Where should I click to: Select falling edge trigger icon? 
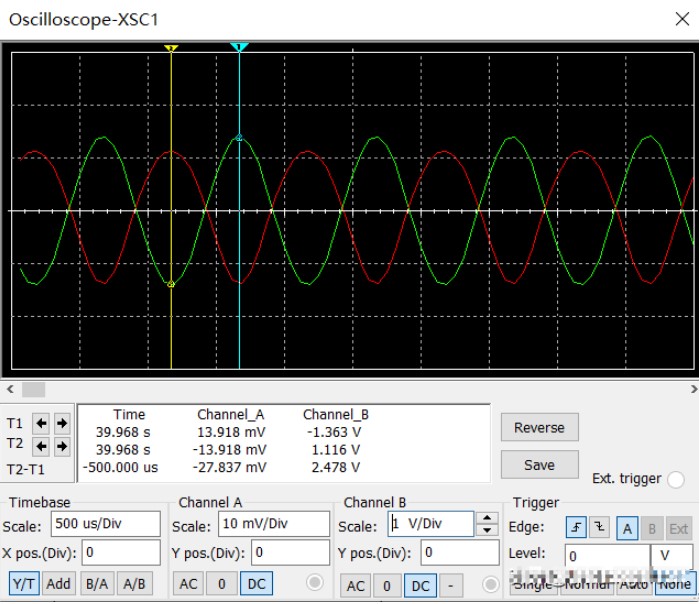(599, 529)
